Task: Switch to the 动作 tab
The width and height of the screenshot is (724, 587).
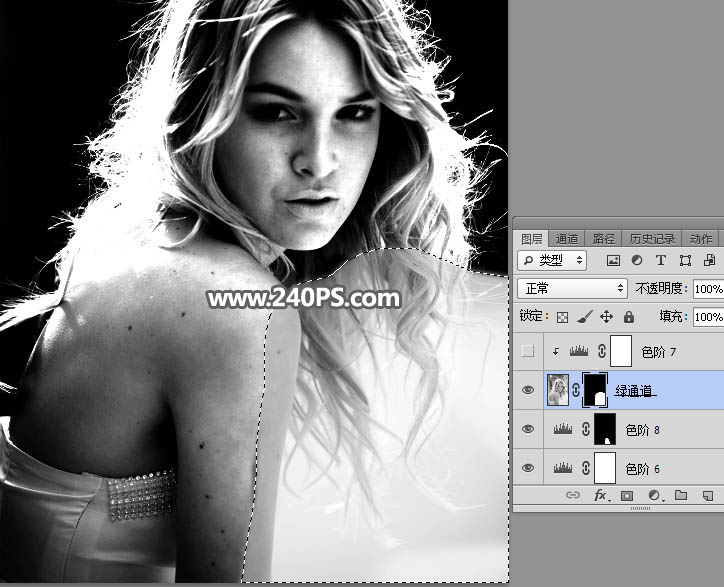Action: click(x=700, y=239)
